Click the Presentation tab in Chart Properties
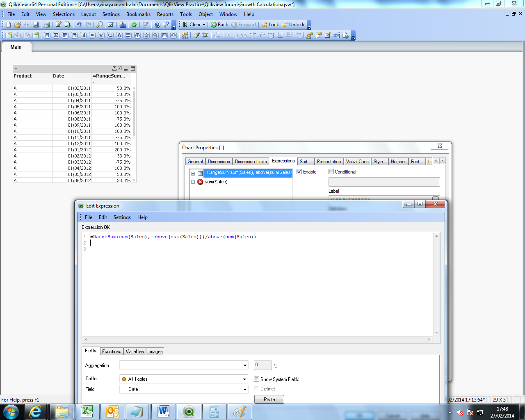Image resolution: width=525 pixels, height=420 pixels. 329,162
